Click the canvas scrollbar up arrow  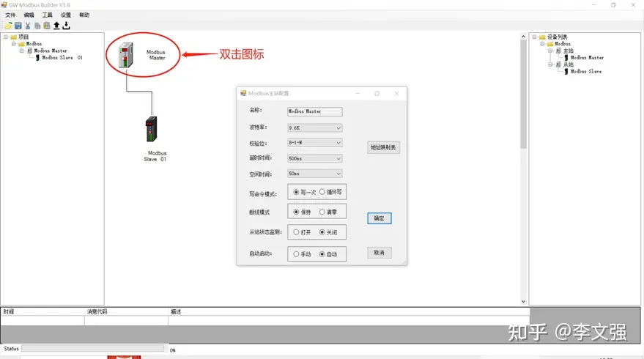[523, 37]
